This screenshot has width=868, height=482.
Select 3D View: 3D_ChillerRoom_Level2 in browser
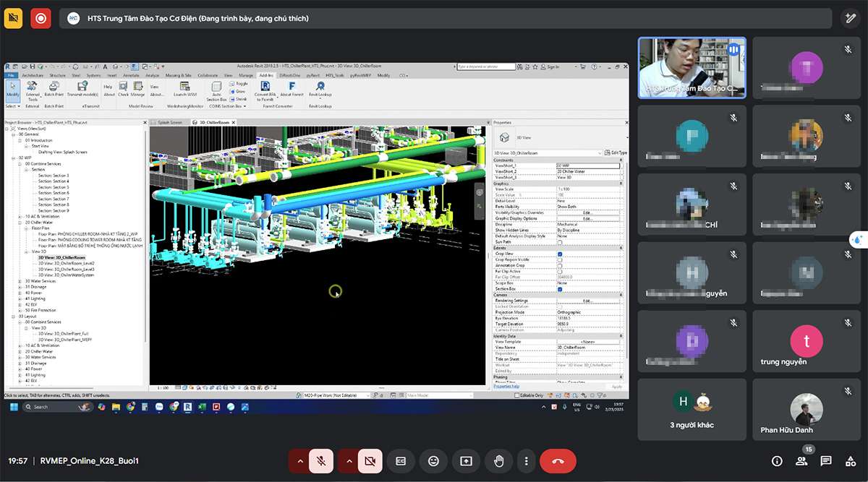click(x=67, y=264)
